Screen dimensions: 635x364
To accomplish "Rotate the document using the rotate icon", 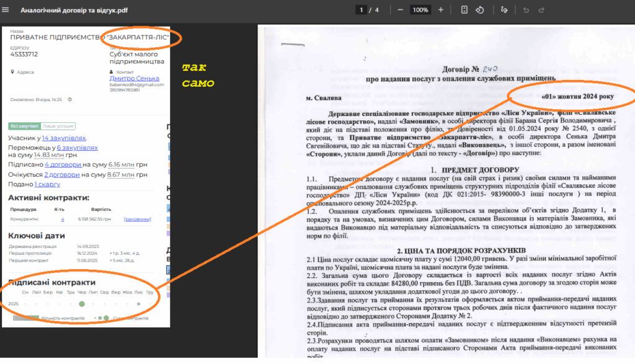I will (479, 10).
